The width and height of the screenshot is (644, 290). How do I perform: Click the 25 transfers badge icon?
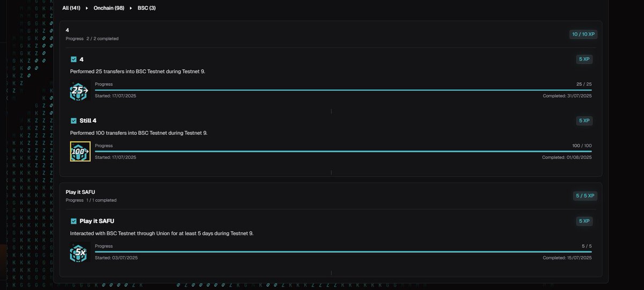point(79,90)
